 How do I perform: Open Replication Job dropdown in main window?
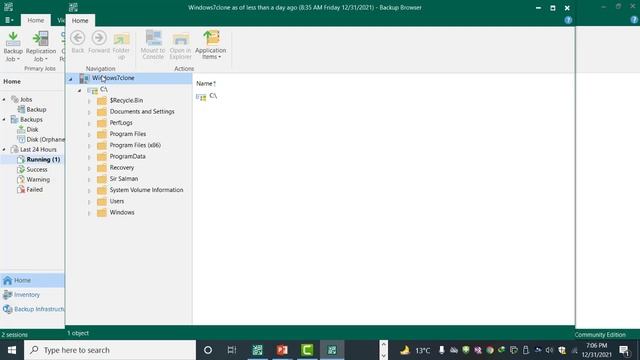[x=41, y=47]
